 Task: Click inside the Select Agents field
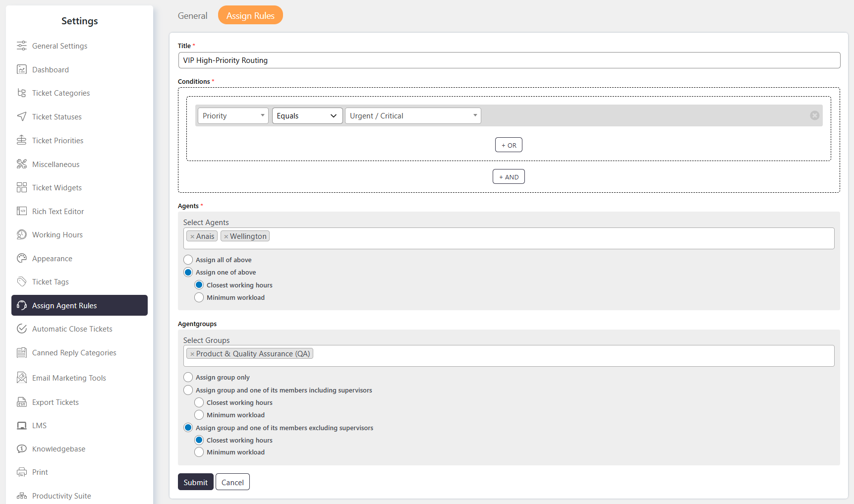click(x=509, y=238)
